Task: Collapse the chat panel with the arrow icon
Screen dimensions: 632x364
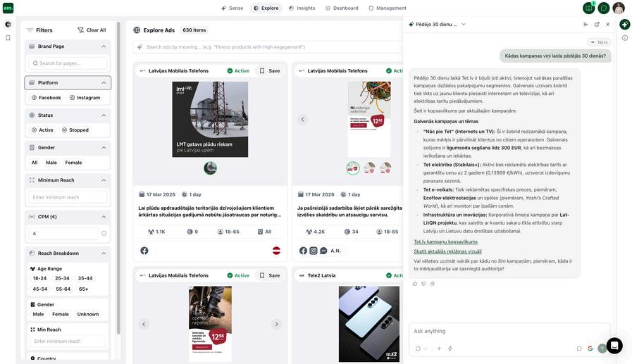Action: point(585,25)
